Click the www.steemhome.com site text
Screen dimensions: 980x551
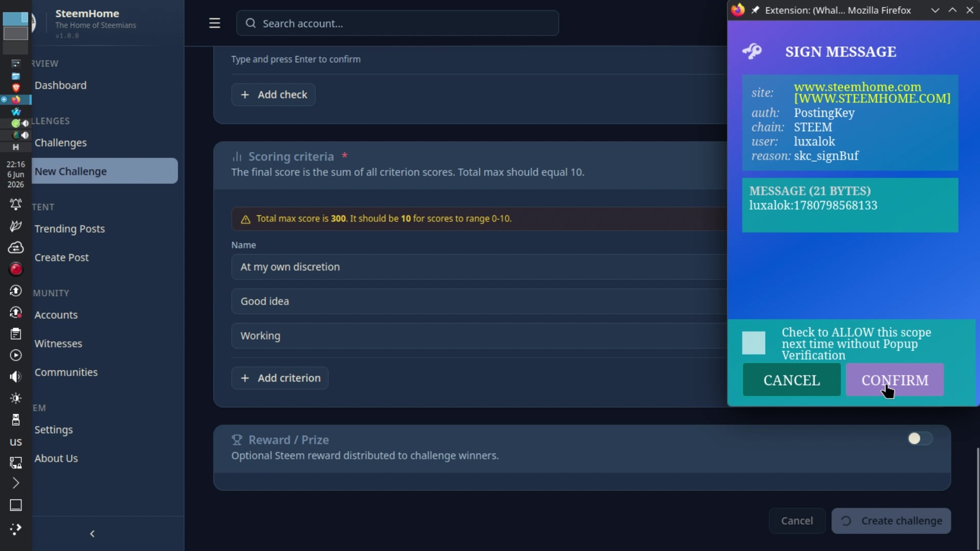click(857, 87)
